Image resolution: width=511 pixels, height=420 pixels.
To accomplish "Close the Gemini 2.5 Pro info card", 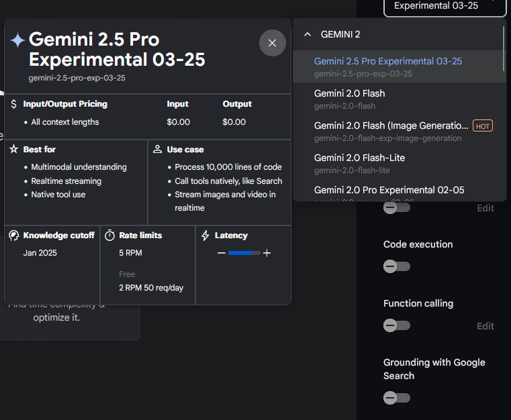I will click(272, 43).
